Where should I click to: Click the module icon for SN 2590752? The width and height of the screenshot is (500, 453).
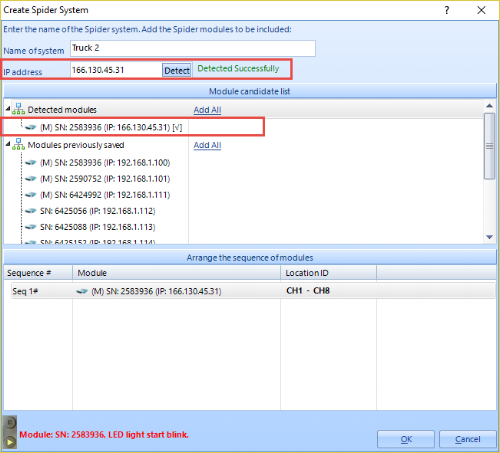pos(31,179)
